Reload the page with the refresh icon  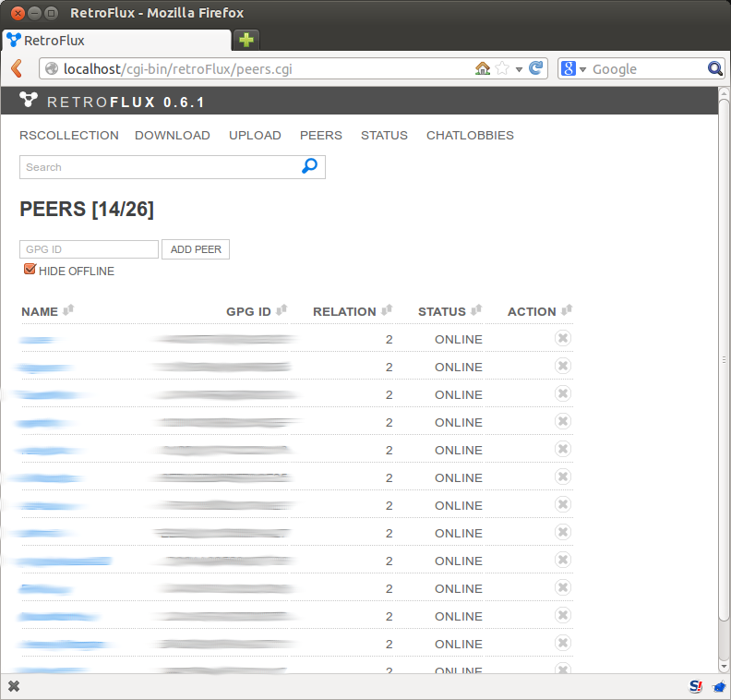[x=535, y=68]
